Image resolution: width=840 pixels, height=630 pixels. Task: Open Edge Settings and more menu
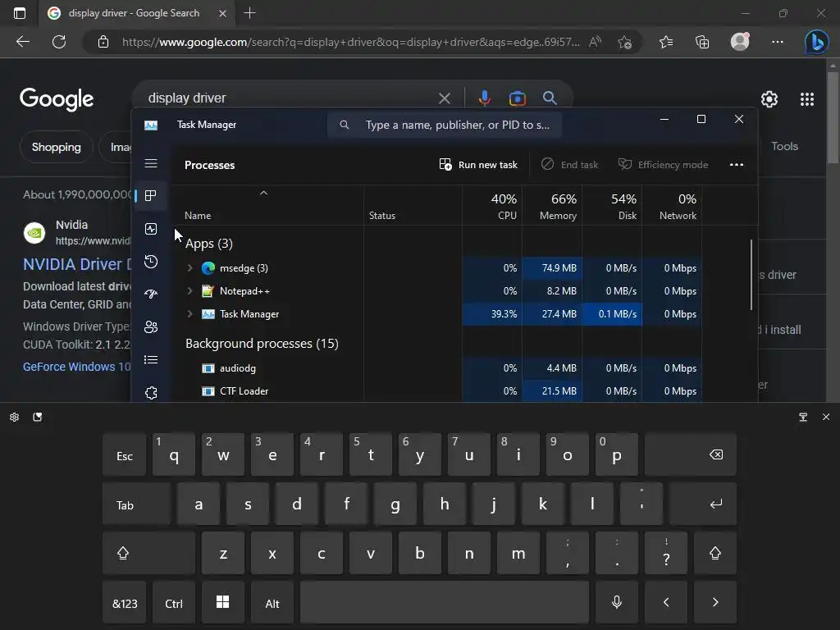coord(778,42)
